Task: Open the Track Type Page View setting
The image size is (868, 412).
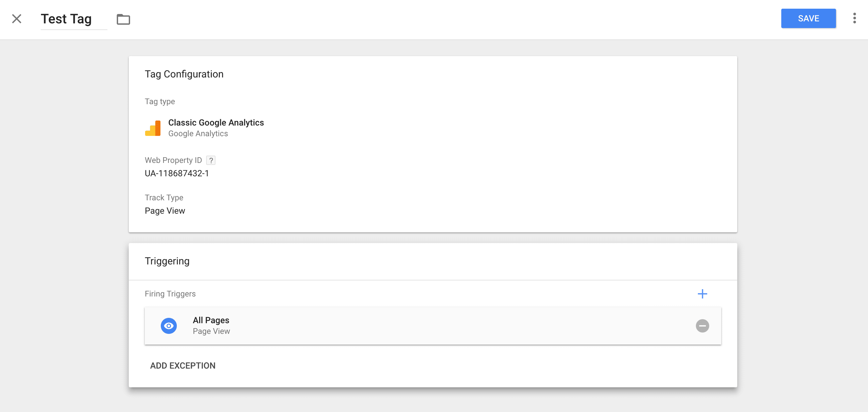Action: [x=165, y=210]
